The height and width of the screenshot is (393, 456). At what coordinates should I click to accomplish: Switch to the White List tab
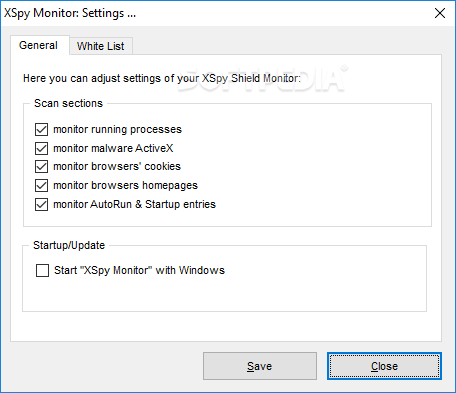[101, 46]
